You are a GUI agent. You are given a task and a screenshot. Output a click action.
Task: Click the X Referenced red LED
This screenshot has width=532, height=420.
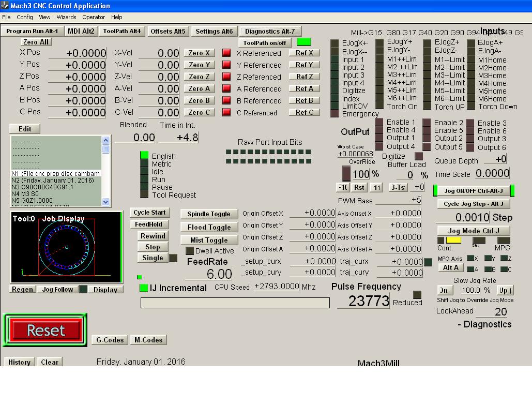coord(226,53)
